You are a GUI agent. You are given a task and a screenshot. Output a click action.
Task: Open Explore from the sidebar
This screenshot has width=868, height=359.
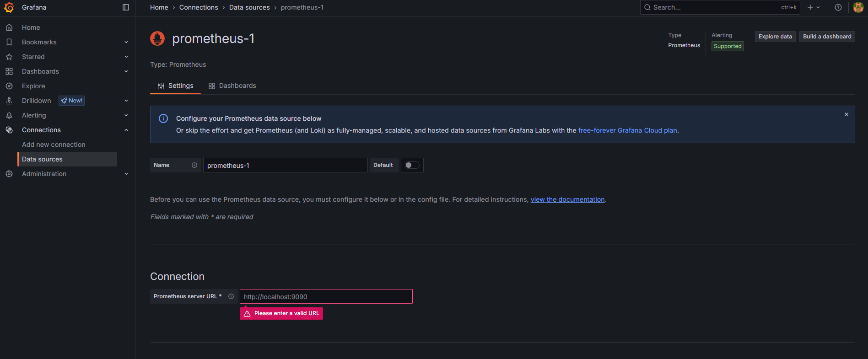click(33, 86)
